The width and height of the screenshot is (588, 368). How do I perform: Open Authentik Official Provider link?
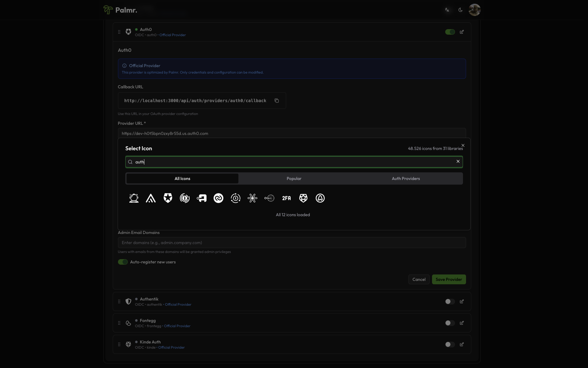(x=178, y=305)
